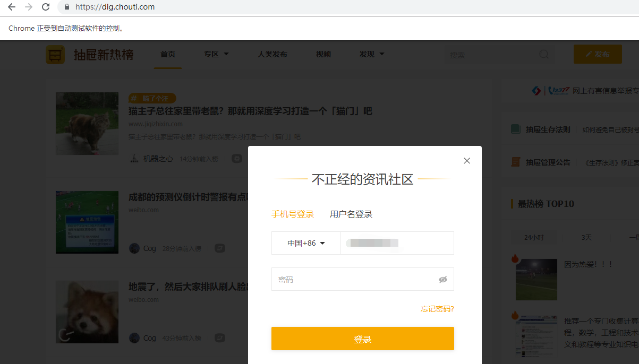The height and width of the screenshot is (364, 639).
Task: Select the 3天 hot list filter
Action: (586, 237)
